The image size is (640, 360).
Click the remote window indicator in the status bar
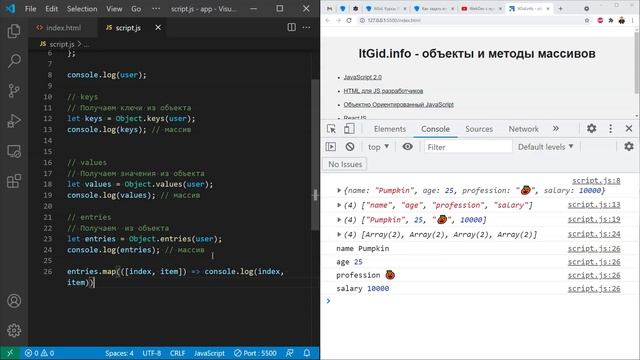click(x=10, y=353)
